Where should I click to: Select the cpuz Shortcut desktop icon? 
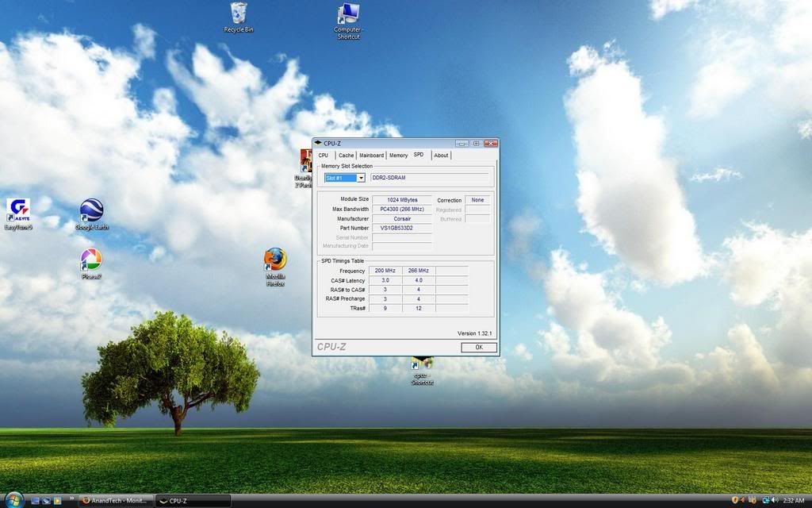coord(422,371)
